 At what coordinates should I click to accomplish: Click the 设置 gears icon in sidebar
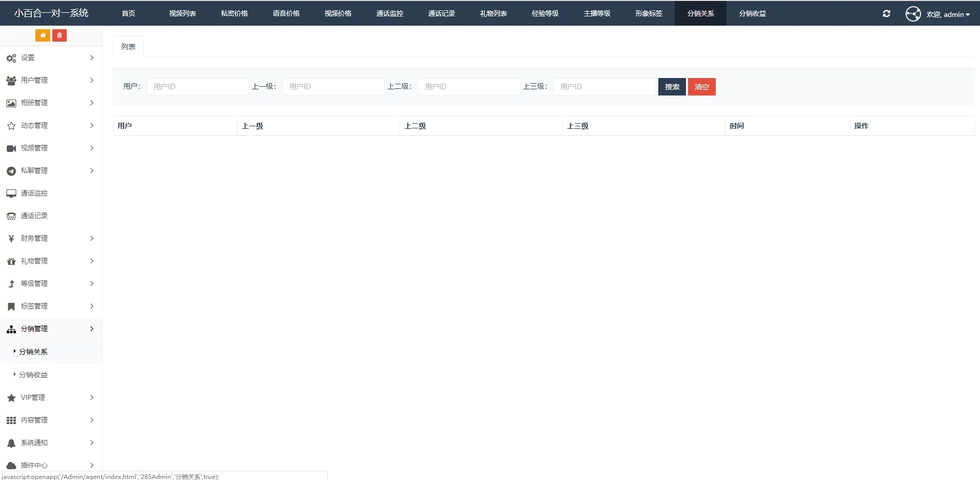11,58
